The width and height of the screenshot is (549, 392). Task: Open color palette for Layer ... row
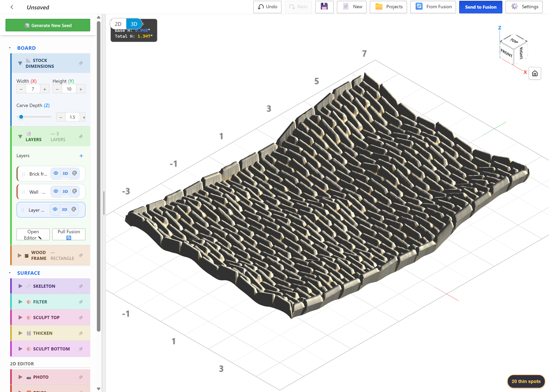click(x=74, y=209)
